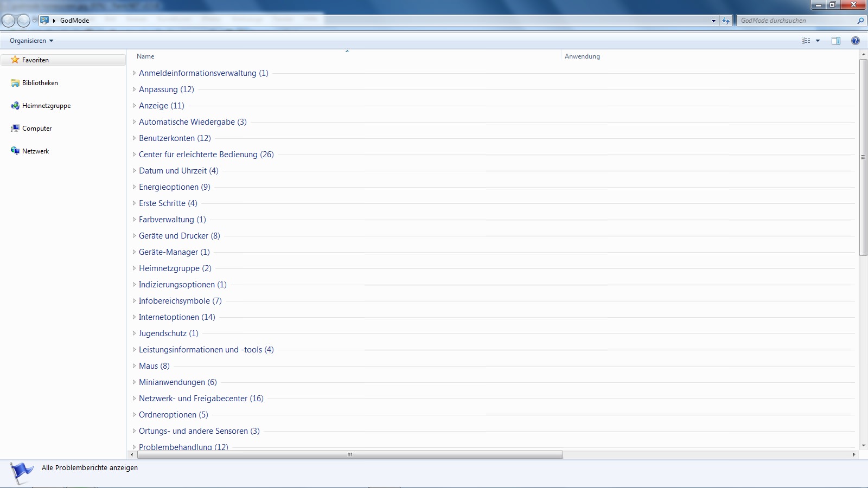868x488 pixels.
Task: Sort by the Anwendung column header
Action: 582,56
